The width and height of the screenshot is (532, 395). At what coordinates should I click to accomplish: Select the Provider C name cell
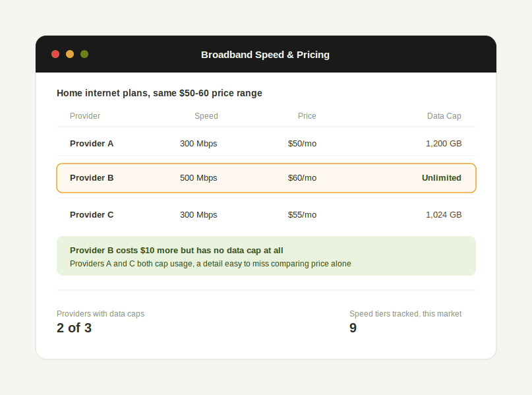click(x=92, y=215)
